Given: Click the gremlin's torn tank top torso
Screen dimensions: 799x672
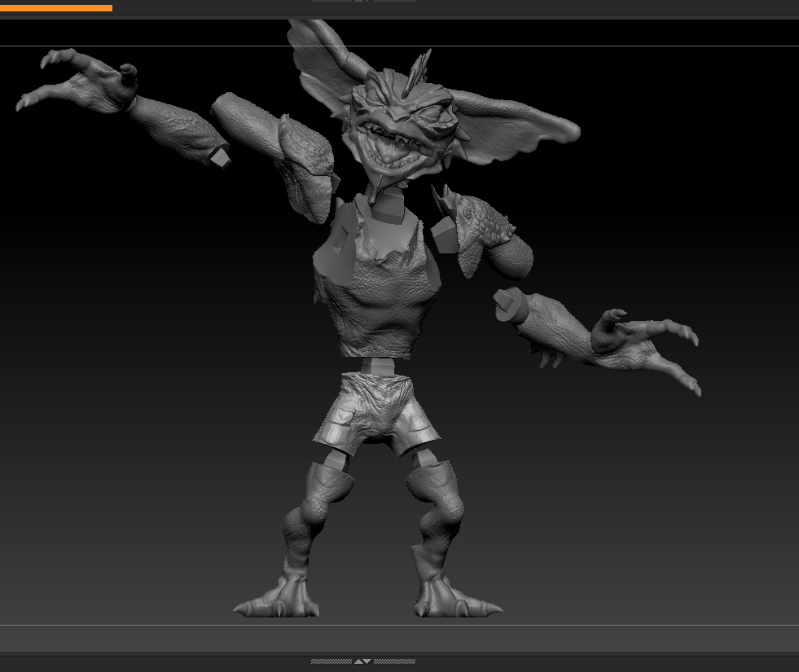Looking at the screenshot, I should pos(379,301).
